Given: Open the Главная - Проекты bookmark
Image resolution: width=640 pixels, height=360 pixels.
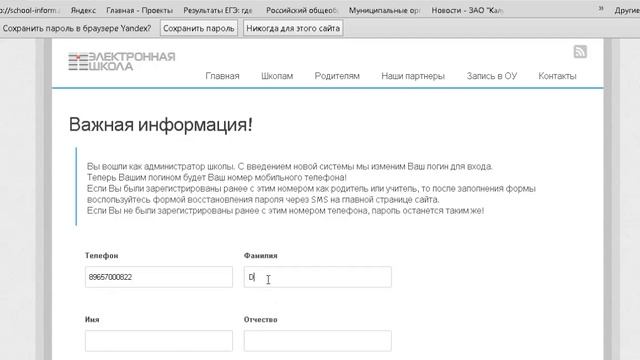Looking at the screenshot, I should pos(140,10).
